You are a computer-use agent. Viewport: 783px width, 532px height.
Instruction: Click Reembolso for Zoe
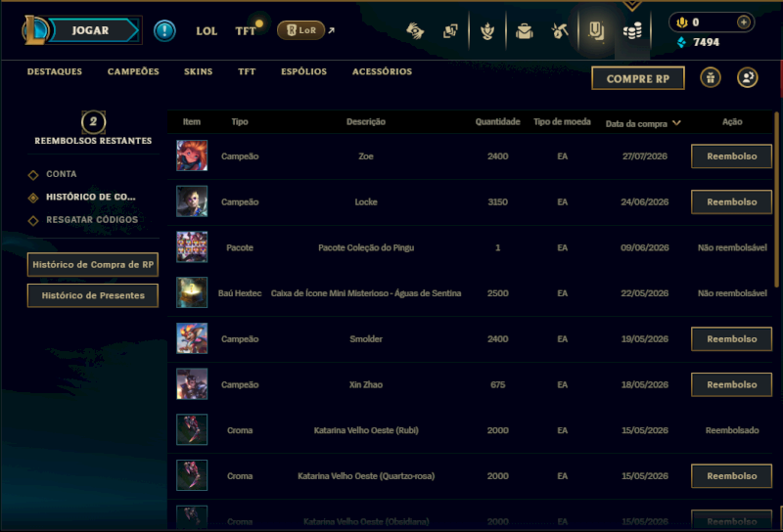point(731,156)
